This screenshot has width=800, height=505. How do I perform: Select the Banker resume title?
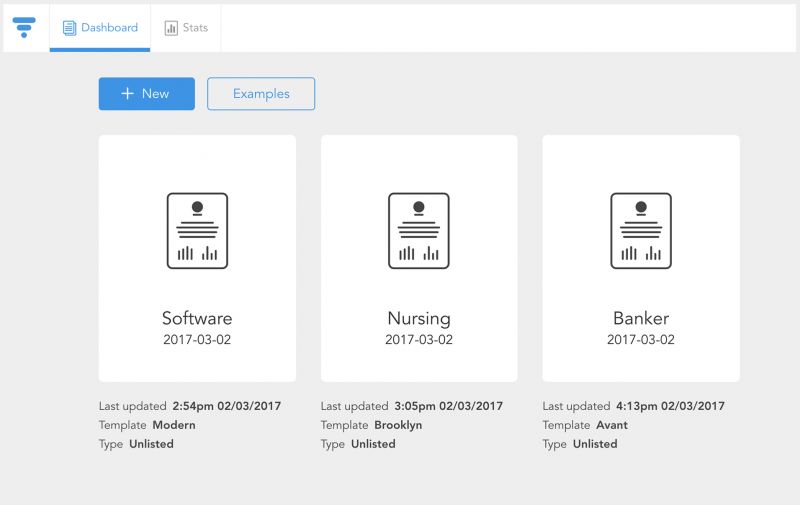641,318
